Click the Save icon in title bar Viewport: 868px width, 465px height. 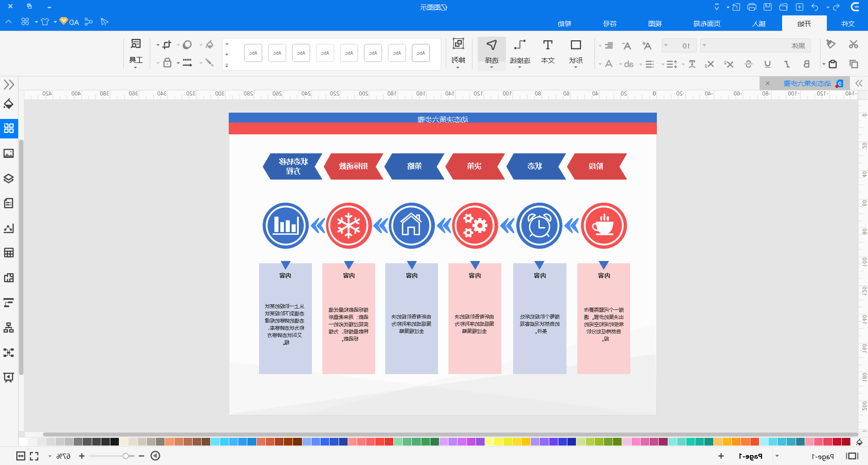(x=768, y=7)
